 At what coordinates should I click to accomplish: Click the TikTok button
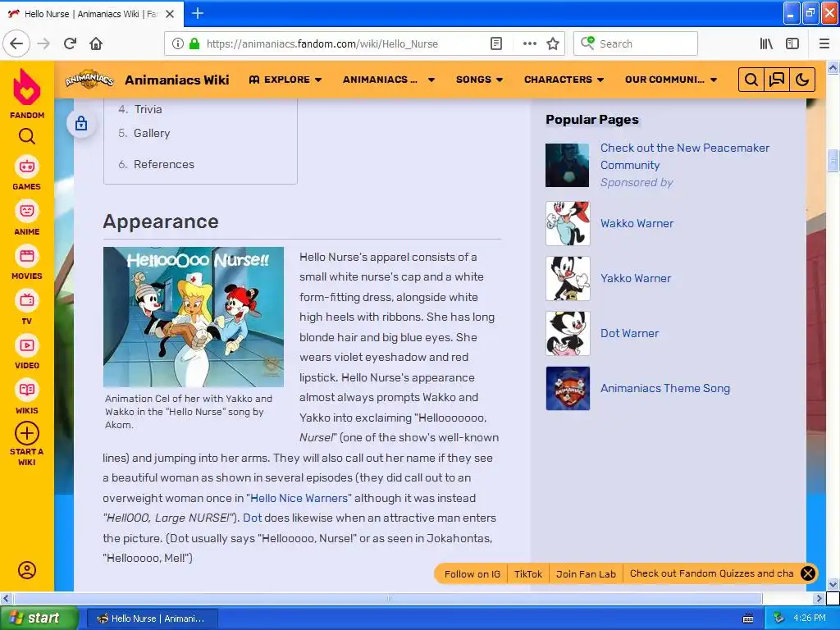528,573
